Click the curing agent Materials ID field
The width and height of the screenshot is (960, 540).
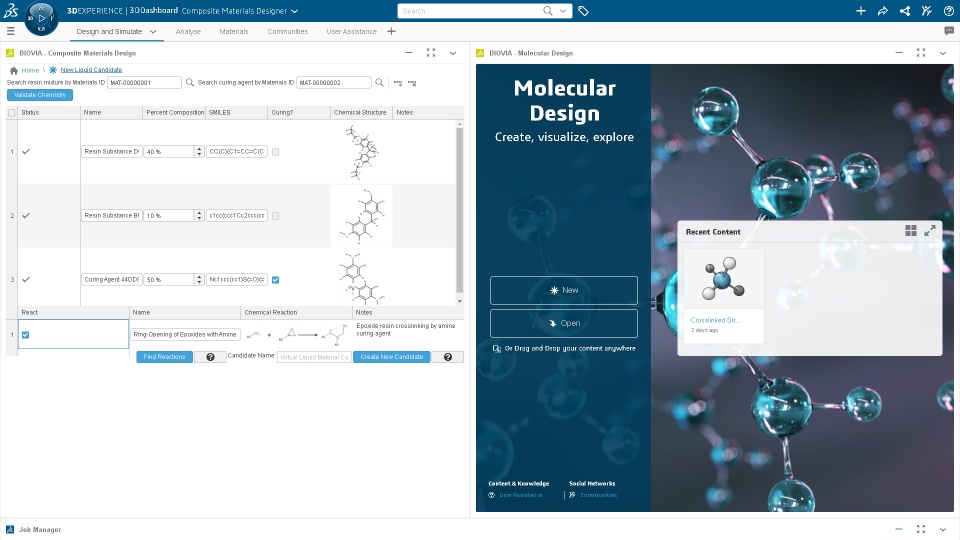(334, 83)
